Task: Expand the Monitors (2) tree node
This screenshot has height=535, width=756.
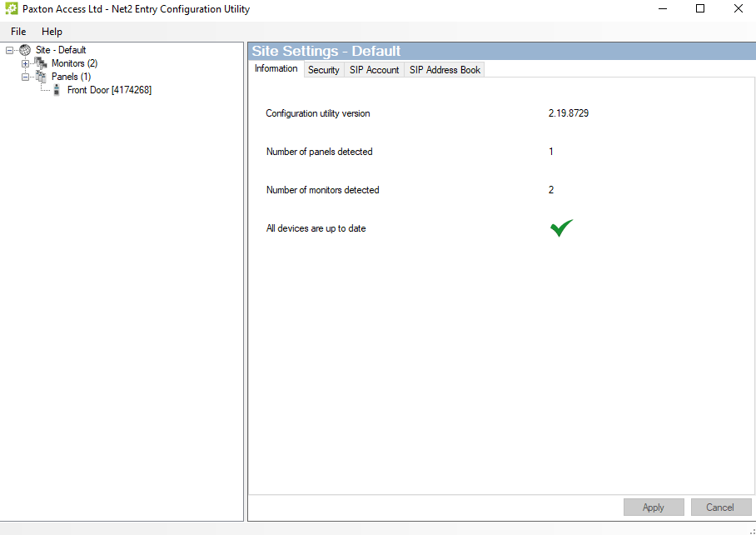Action: click(25, 63)
